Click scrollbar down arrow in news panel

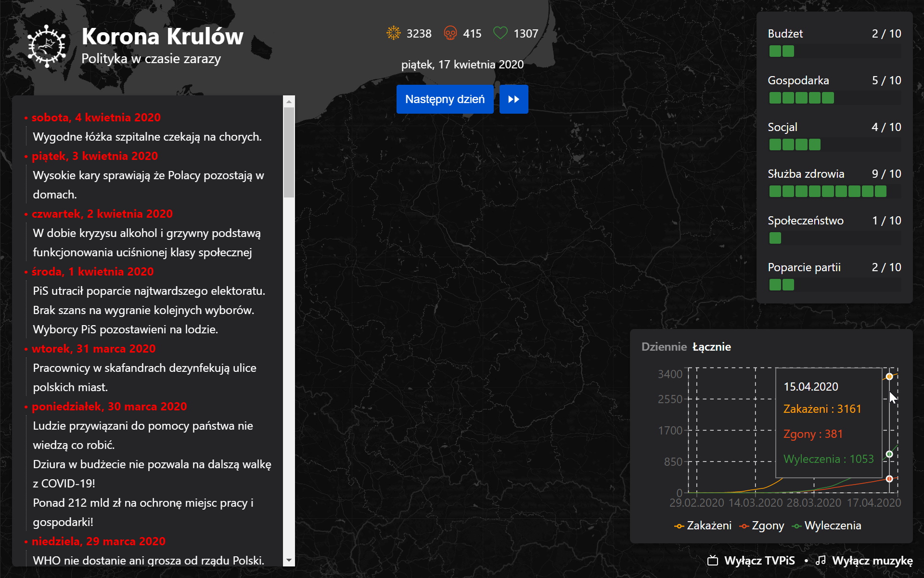pyautogui.click(x=289, y=560)
